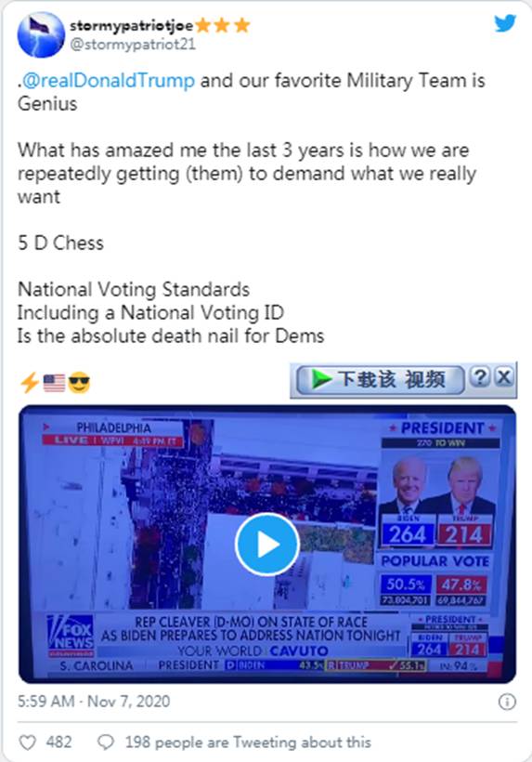Open the @realDonaldTrump mention link

109,80
